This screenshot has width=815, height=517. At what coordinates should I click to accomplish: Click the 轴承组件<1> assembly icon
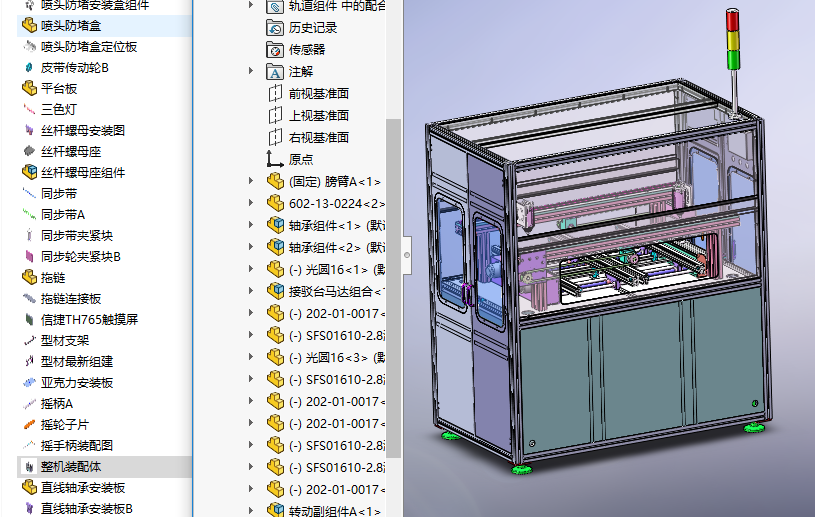coord(274,225)
